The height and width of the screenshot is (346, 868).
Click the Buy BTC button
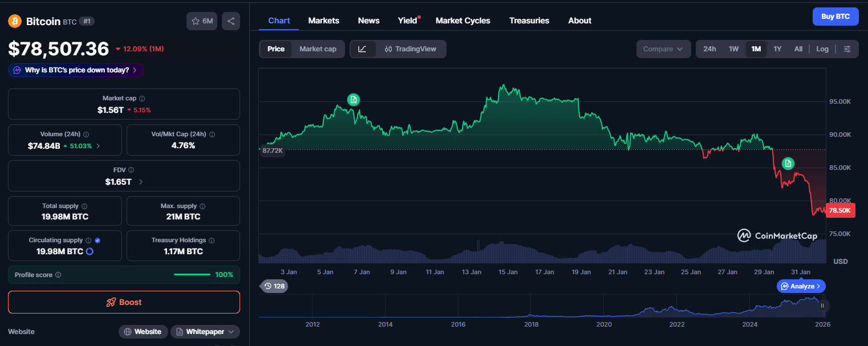[835, 17]
